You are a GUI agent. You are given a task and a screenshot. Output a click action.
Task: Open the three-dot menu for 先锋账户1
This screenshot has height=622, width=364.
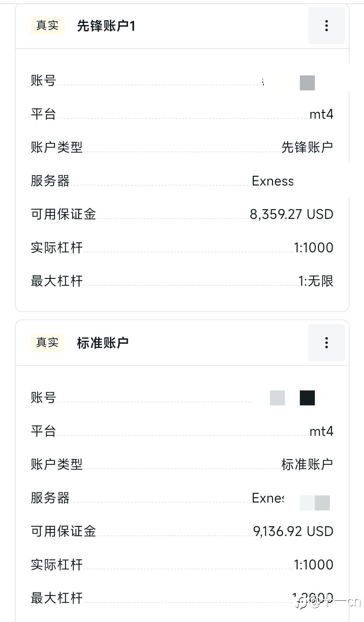tap(326, 26)
